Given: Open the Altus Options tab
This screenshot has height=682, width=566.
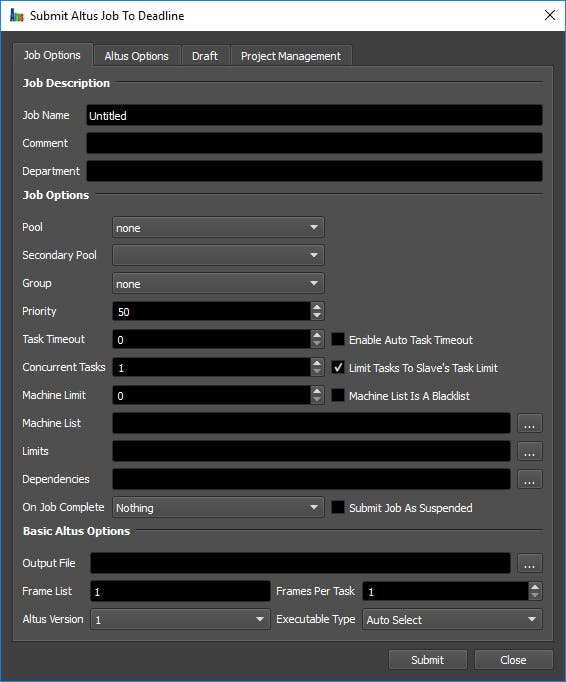Looking at the screenshot, I should (136, 56).
